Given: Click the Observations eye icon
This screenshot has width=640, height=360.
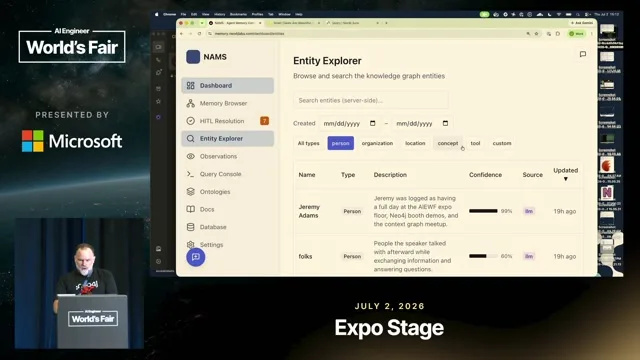Looking at the screenshot, I should point(191,156).
